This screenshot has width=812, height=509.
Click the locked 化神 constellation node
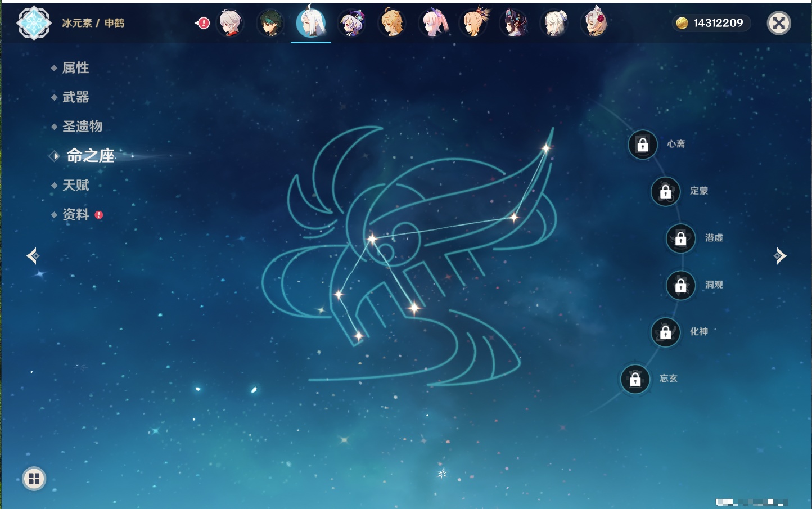666,332
